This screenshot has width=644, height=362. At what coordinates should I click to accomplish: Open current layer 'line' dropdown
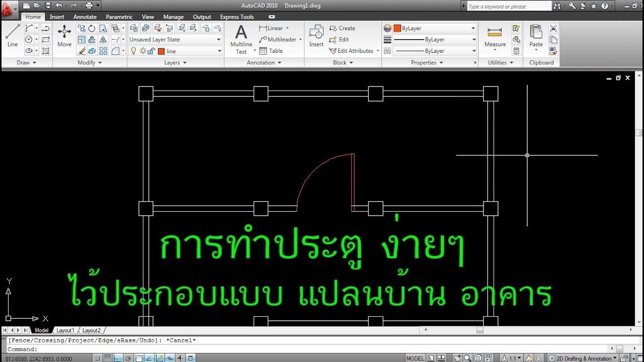(175, 51)
